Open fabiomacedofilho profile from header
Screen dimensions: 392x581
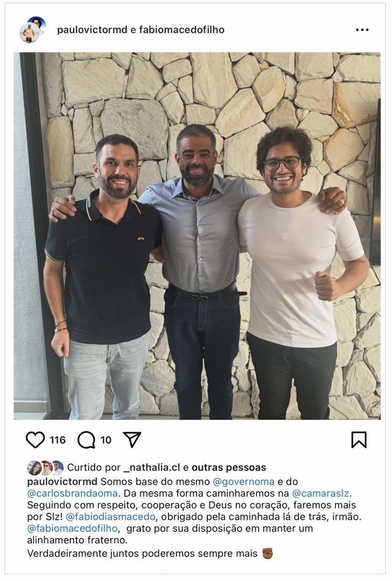click(181, 30)
